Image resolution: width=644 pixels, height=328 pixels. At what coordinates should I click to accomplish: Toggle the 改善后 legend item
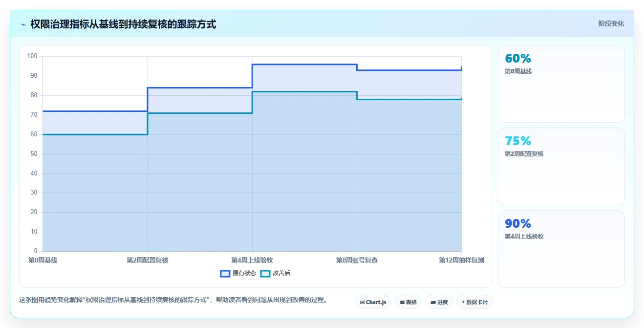(275, 273)
